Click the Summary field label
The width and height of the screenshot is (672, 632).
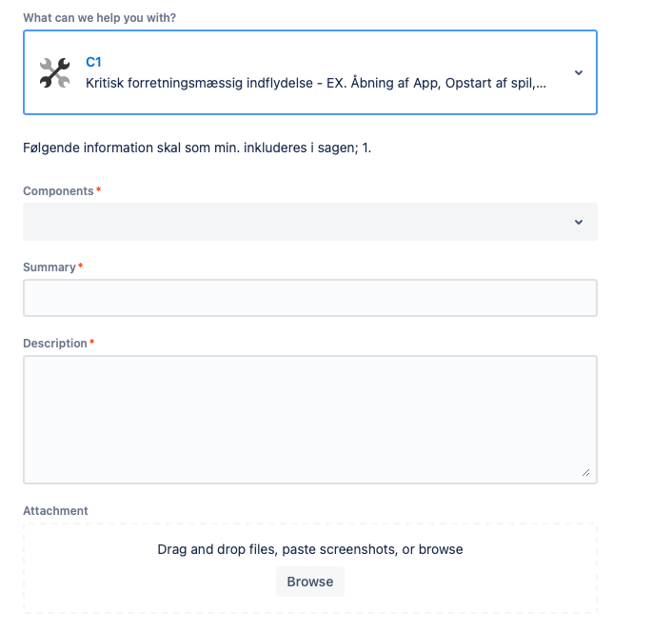click(x=49, y=267)
